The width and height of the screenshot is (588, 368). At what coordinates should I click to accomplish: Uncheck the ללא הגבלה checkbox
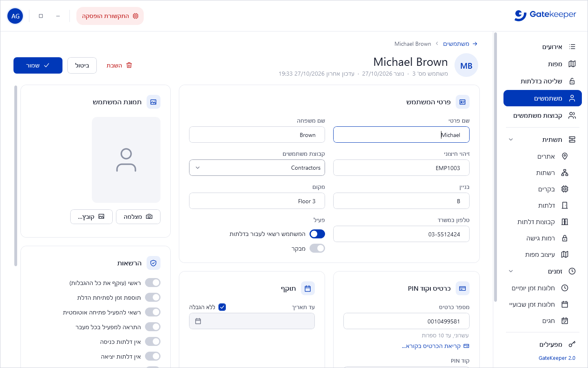click(x=222, y=307)
